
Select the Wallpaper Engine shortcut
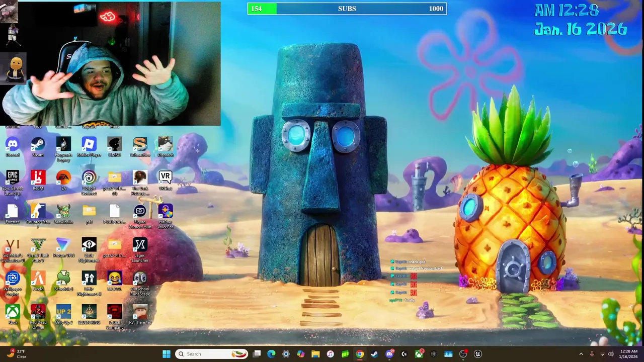[13, 283]
